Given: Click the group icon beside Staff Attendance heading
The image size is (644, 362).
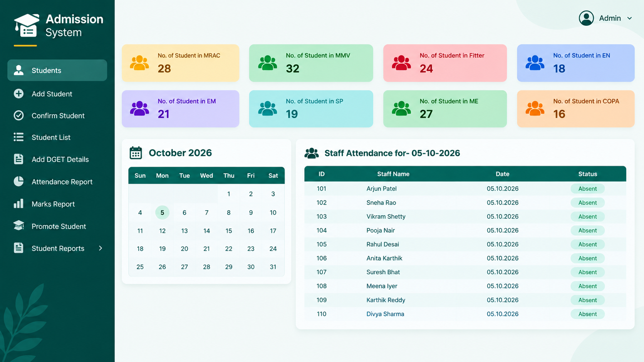Looking at the screenshot, I should coord(312,153).
